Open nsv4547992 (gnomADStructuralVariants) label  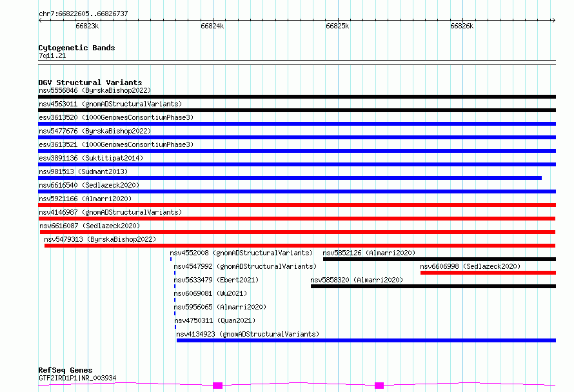pos(245,266)
